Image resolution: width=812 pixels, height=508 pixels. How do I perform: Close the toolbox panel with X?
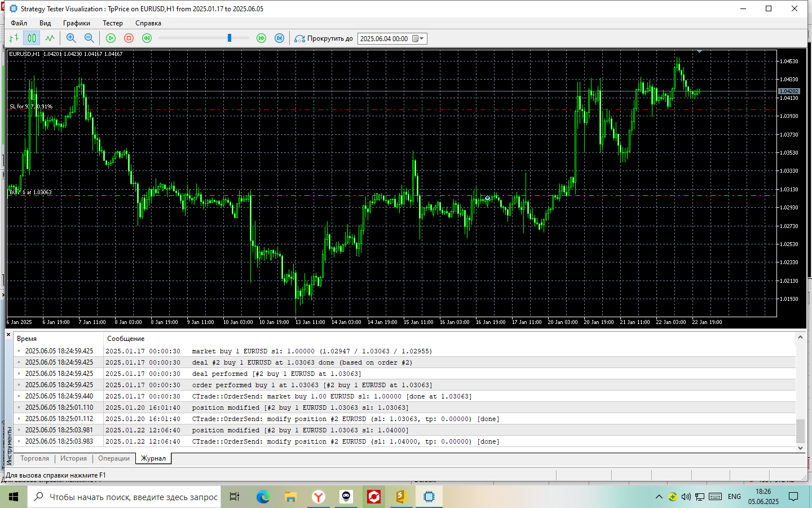[x=8, y=335]
